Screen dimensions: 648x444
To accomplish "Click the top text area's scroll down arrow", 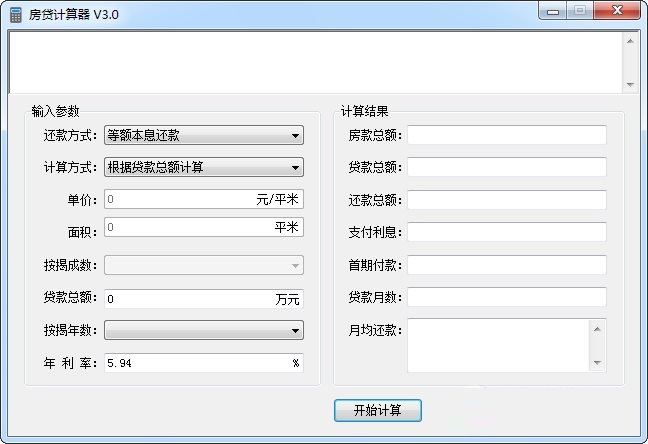I will 630,84.
